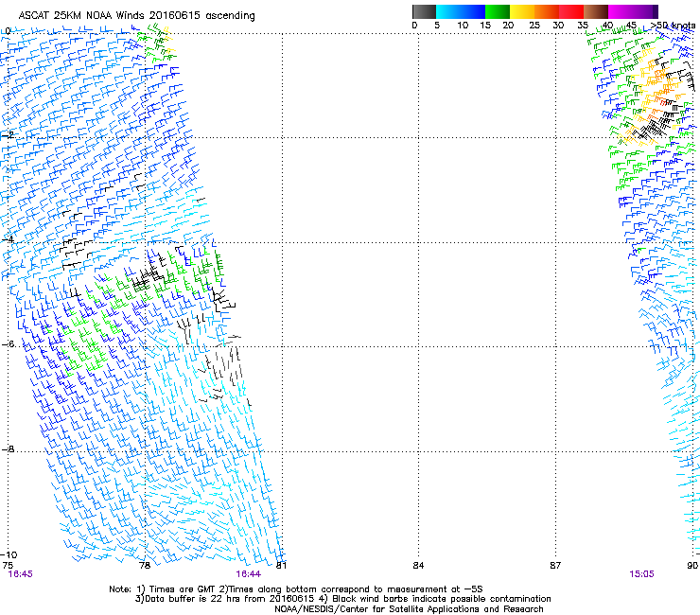
Task: Click the cyan 5-10 knots color swatch
Action: (x=448, y=11)
